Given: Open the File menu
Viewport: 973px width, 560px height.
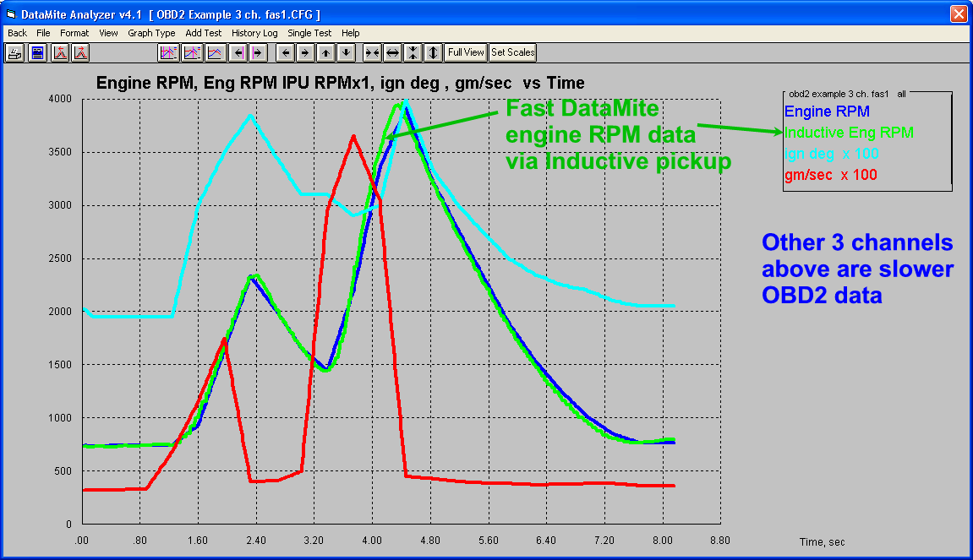Looking at the screenshot, I should coord(43,33).
